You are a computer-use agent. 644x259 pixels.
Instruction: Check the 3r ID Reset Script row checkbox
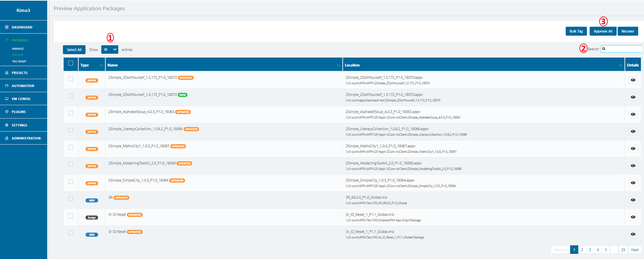(x=71, y=216)
